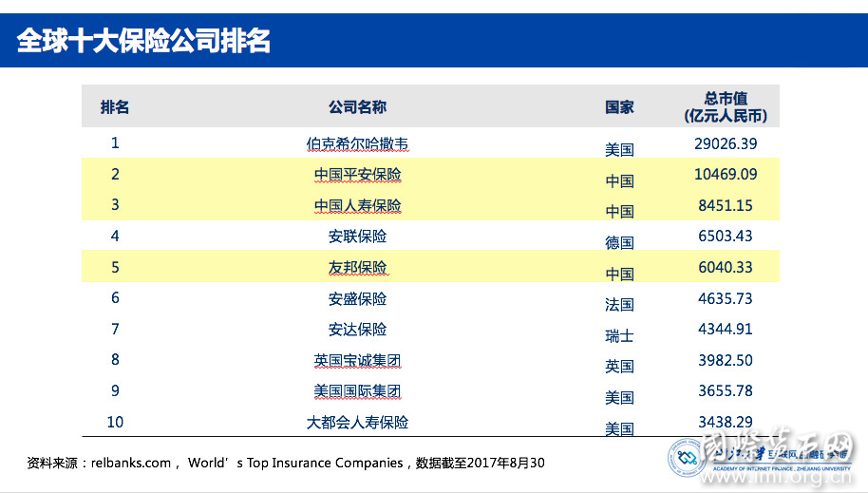Image resolution: width=868 pixels, height=493 pixels.
Task: Select the 公司名称 column header
Action: 357,107
